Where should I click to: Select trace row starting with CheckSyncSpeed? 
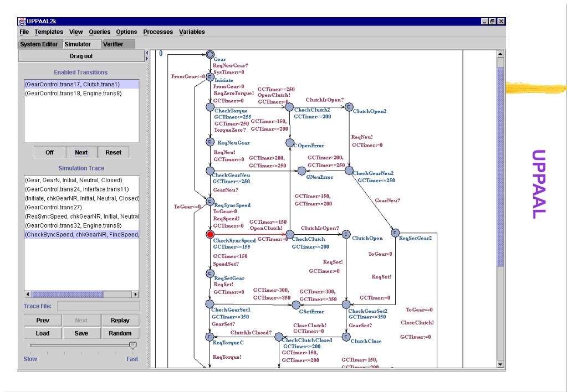(x=81, y=234)
